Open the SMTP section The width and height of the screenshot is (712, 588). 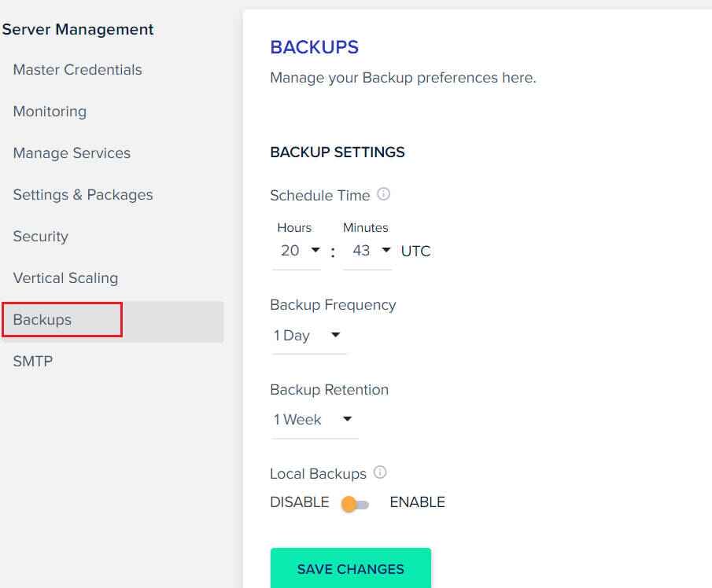[33, 362]
